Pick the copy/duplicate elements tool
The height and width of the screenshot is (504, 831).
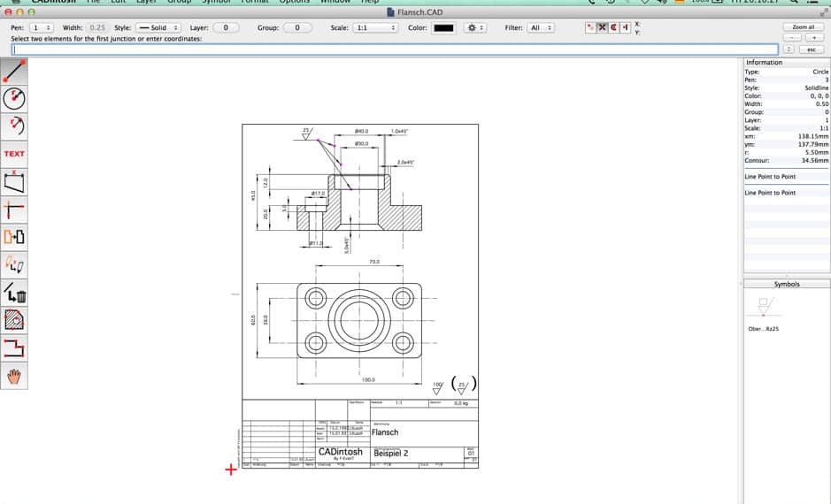[x=15, y=236]
